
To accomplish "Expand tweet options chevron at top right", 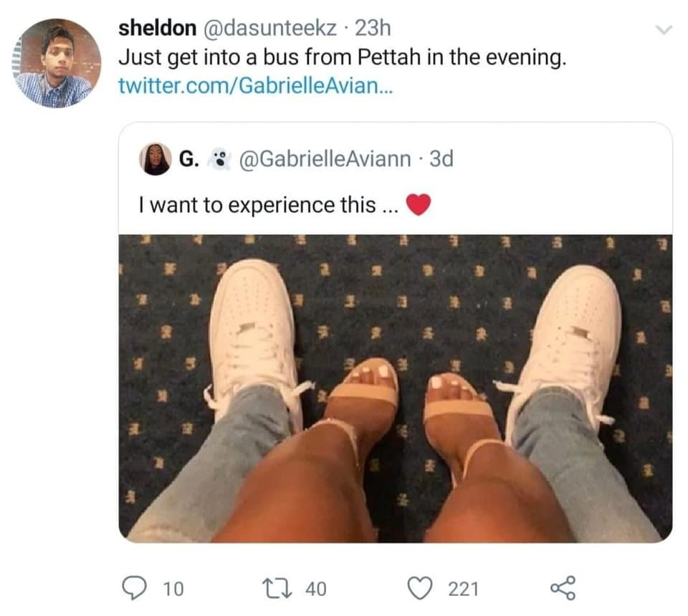I will click(x=664, y=30).
